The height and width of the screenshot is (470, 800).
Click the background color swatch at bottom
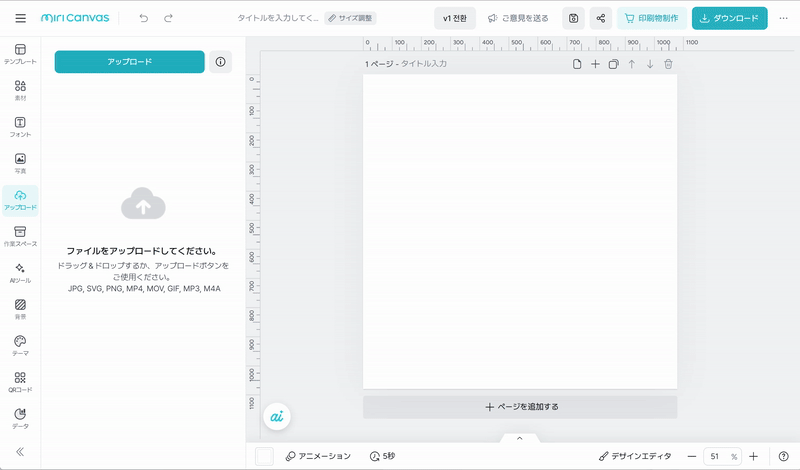pos(264,456)
